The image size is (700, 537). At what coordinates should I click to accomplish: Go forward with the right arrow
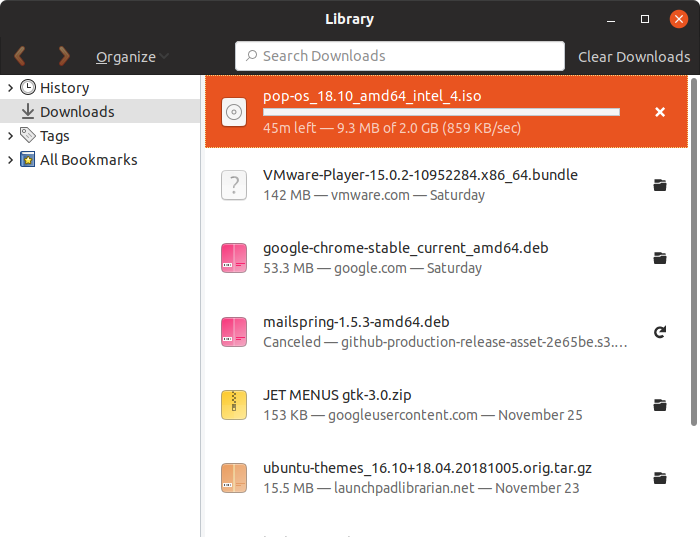point(64,56)
